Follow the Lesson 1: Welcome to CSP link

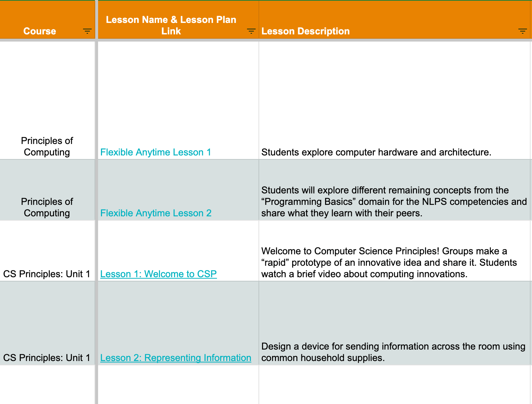coord(158,274)
